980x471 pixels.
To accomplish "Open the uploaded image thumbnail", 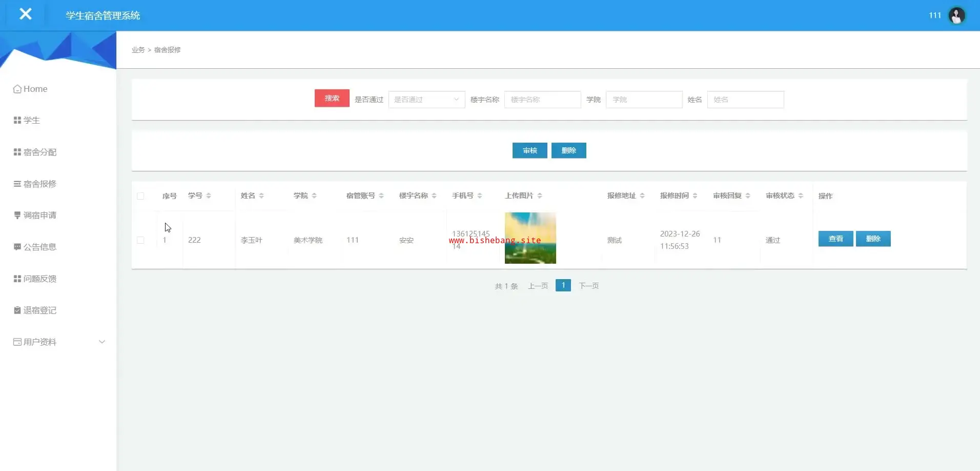I will (x=530, y=238).
